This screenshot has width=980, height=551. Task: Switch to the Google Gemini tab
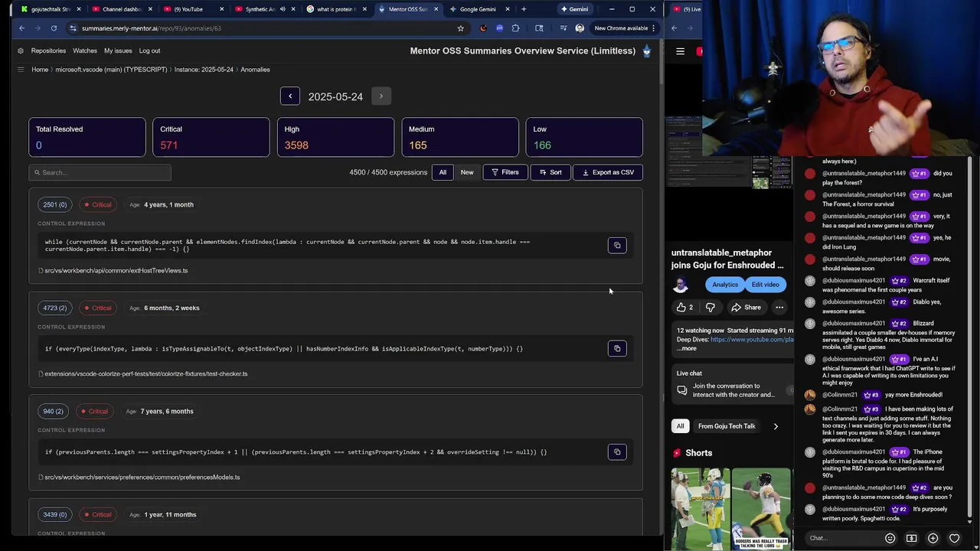[479, 9]
